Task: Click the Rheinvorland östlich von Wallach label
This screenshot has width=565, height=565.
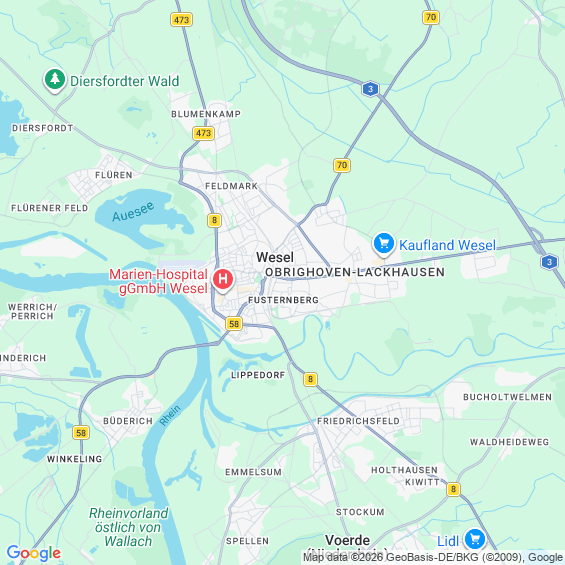Action: (x=129, y=527)
